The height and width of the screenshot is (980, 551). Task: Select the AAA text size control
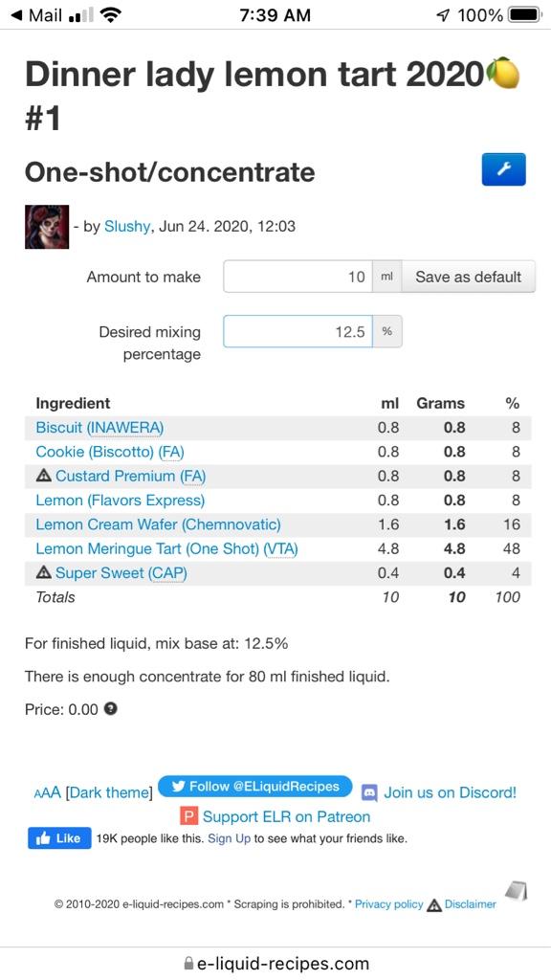[48, 793]
